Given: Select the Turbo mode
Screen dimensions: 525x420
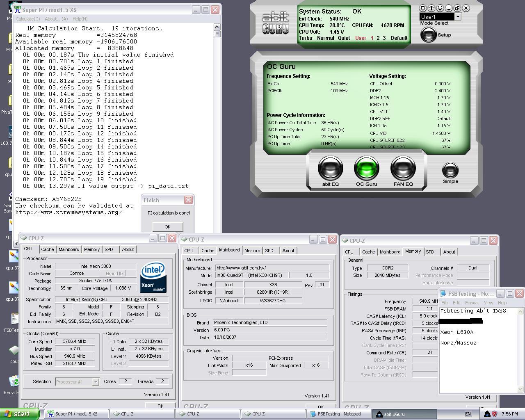Looking at the screenshot, I should pyautogui.click(x=306, y=38).
